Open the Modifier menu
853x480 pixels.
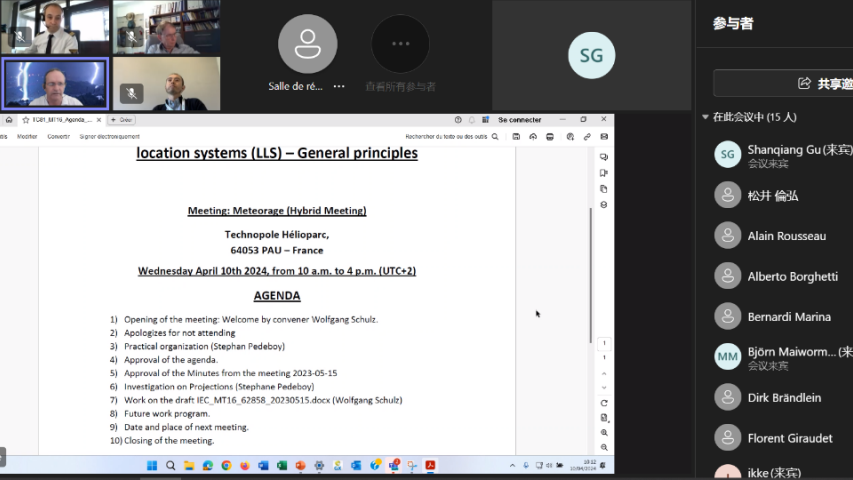point(27,137)
